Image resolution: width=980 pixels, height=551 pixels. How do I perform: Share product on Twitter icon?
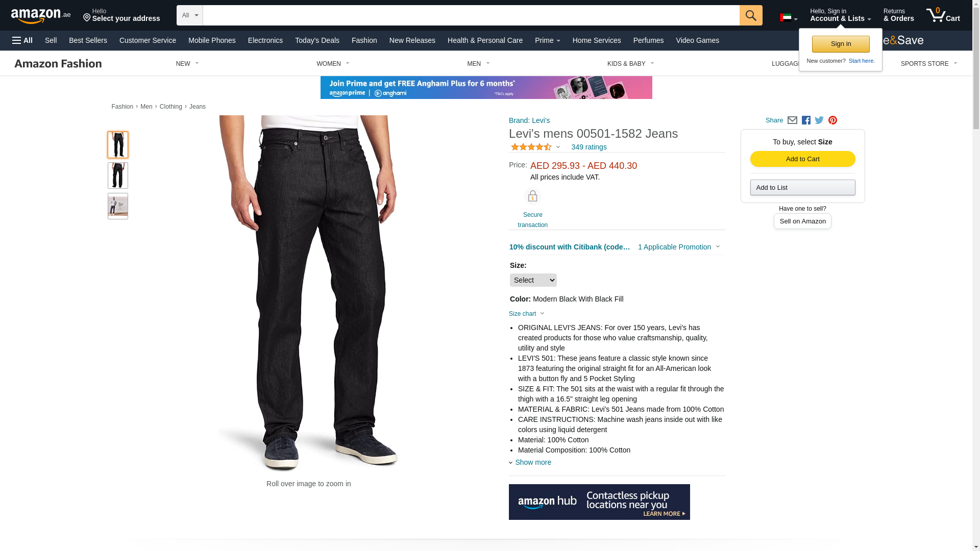(x=819, y=120)
